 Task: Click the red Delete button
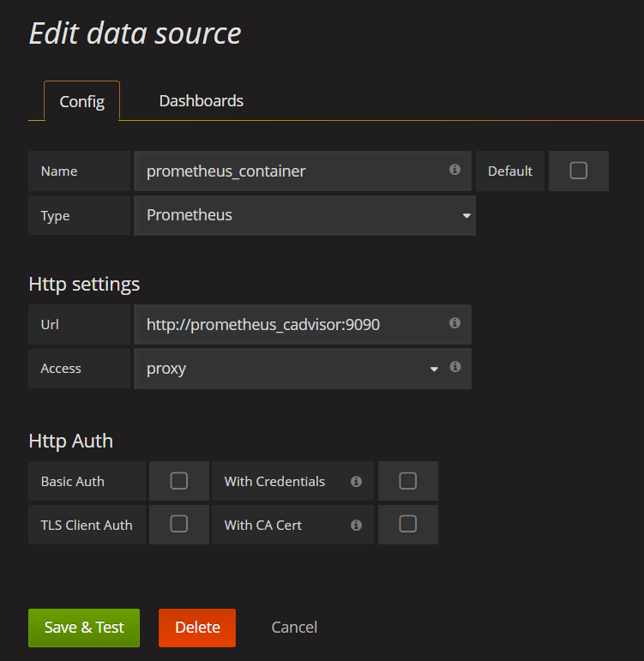(x=197, y=628)
